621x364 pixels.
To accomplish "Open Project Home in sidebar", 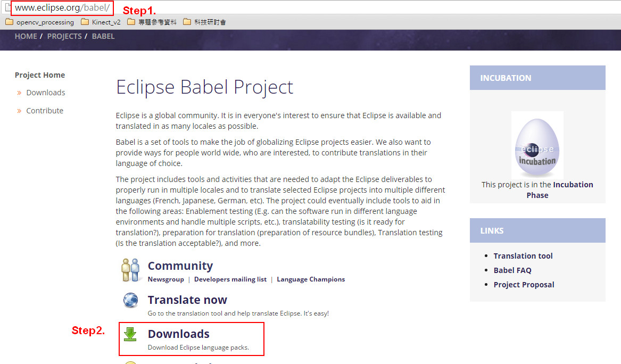I will coord(40,75).
